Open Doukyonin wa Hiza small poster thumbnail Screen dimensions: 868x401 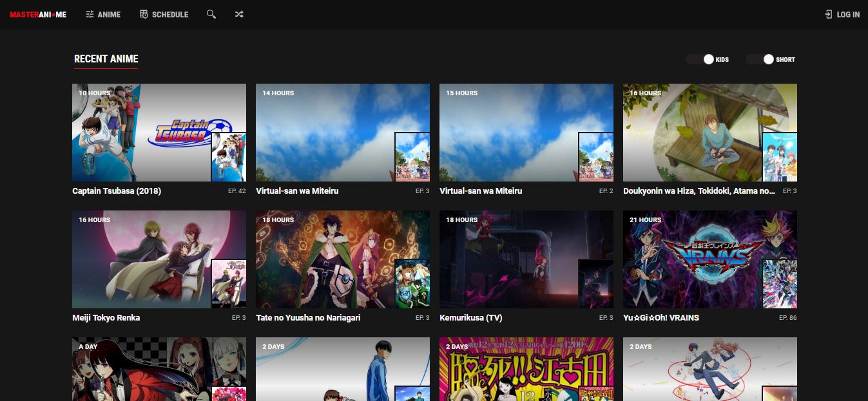pos(780,157)
